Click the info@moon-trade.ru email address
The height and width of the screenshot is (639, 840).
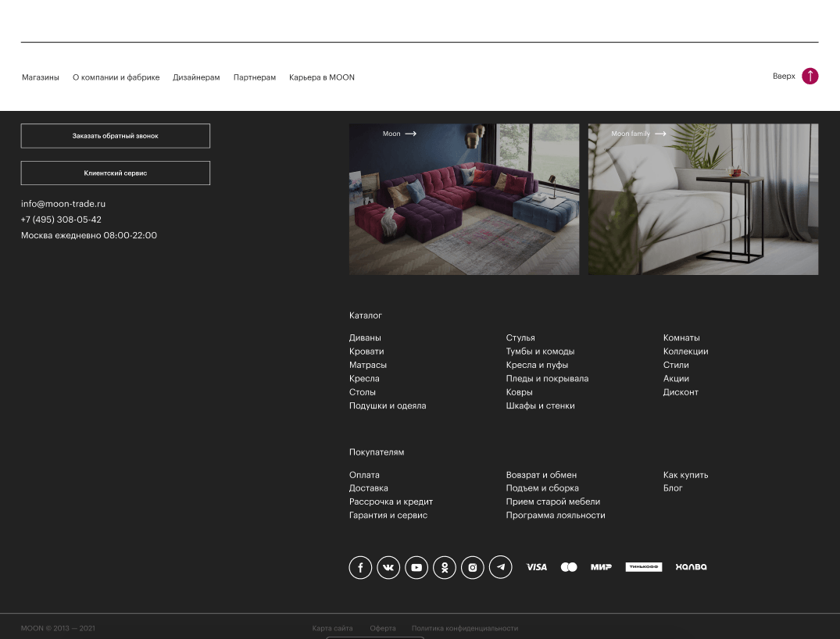click(63, 204)
